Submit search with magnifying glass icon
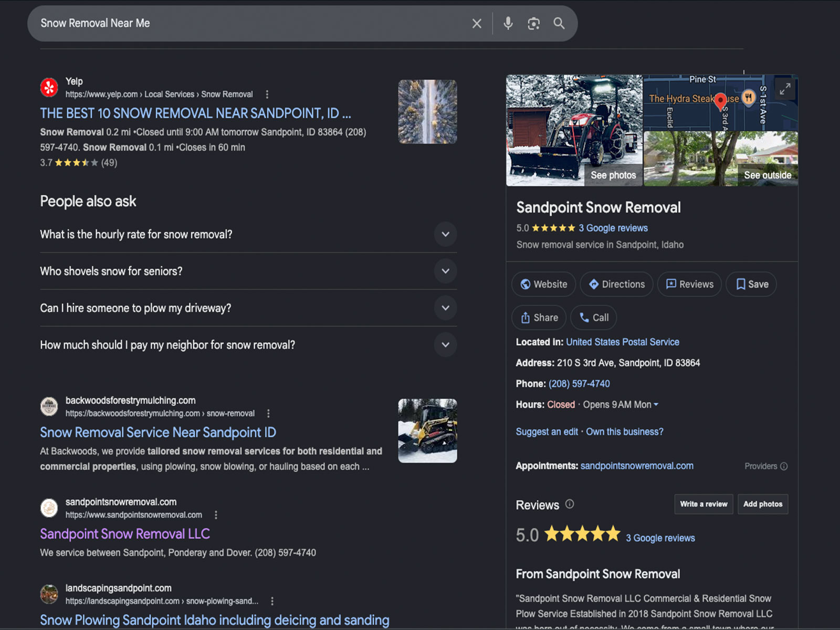The width and height of the screenshot is (840, 630). [x=559, y=24]
